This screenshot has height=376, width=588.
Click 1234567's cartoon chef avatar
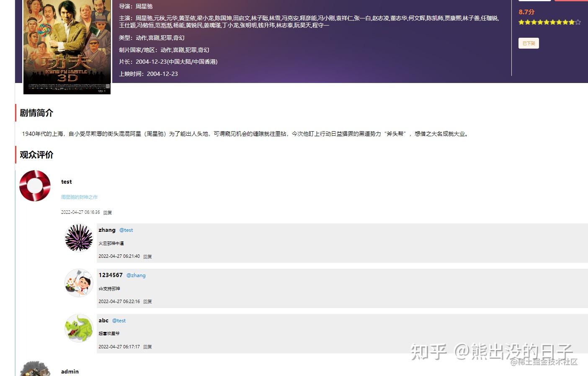(x=79, y=283)
